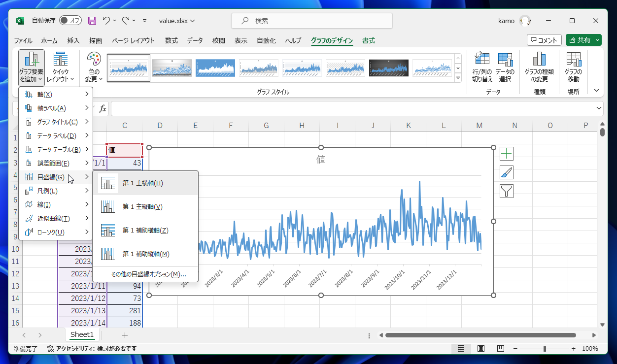Click the 共有 button

click(x=583, y=40)
